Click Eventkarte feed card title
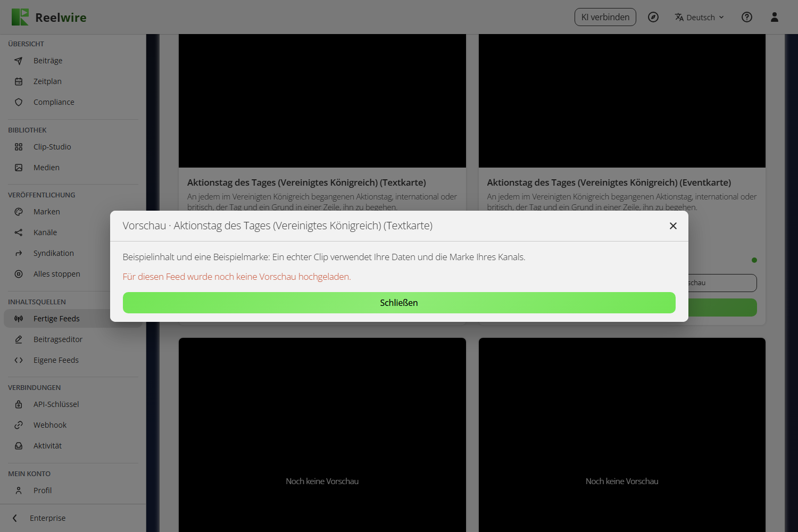This screenshot has height=532, width=798. [x=609, y=182]
